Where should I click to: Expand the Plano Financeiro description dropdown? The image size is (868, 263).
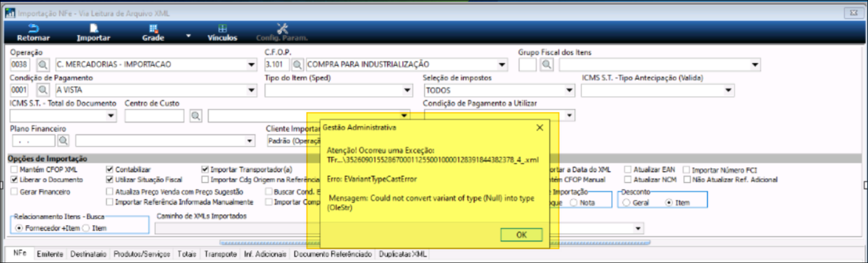pos(249,141)
